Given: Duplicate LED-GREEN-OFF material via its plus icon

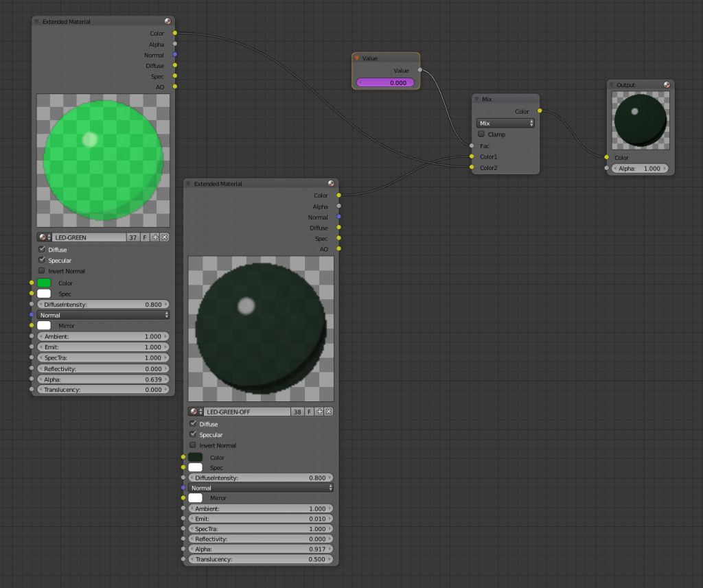Looking at the screenshot, I should pyautogui.click(x=319, y=411).
